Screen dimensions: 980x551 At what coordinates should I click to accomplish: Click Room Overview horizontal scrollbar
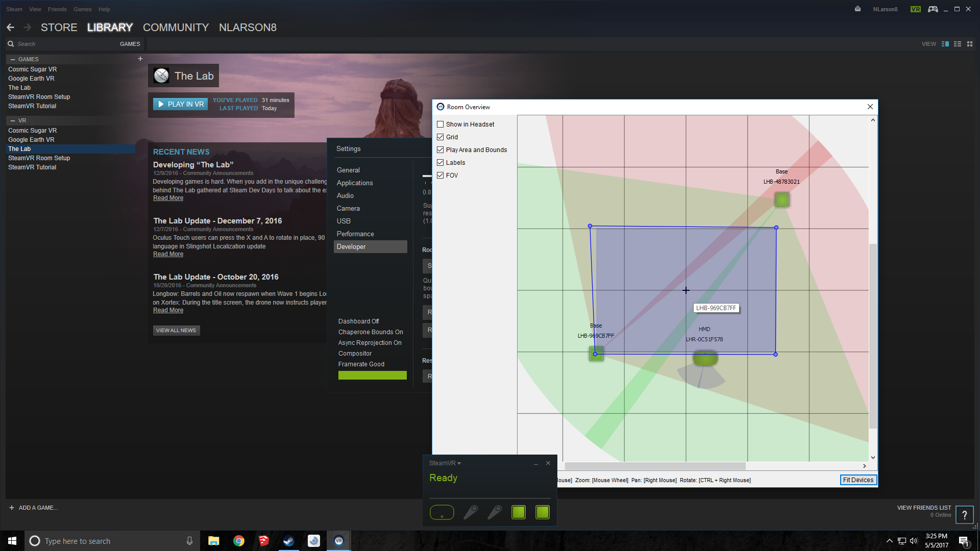click(655, 466)
